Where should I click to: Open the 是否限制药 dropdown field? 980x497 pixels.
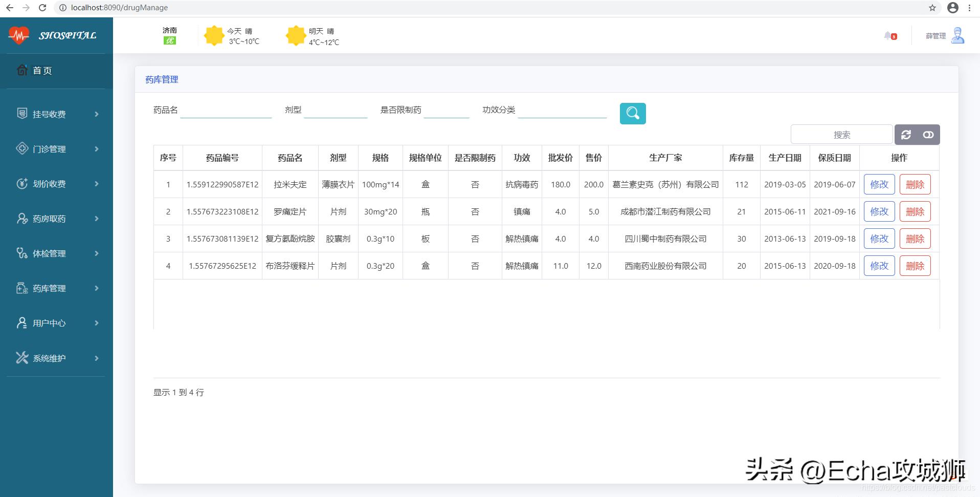pos(447,110)
